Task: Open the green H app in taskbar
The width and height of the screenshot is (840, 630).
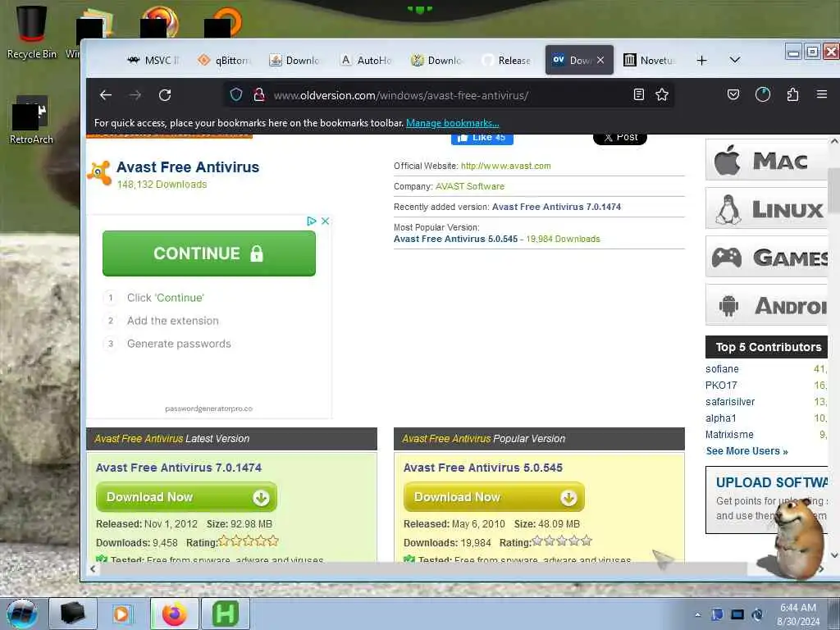Action: tap(226, 614)
